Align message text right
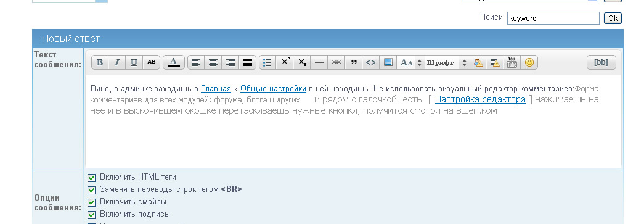This screenshot has height=224, width=644. 230,62
